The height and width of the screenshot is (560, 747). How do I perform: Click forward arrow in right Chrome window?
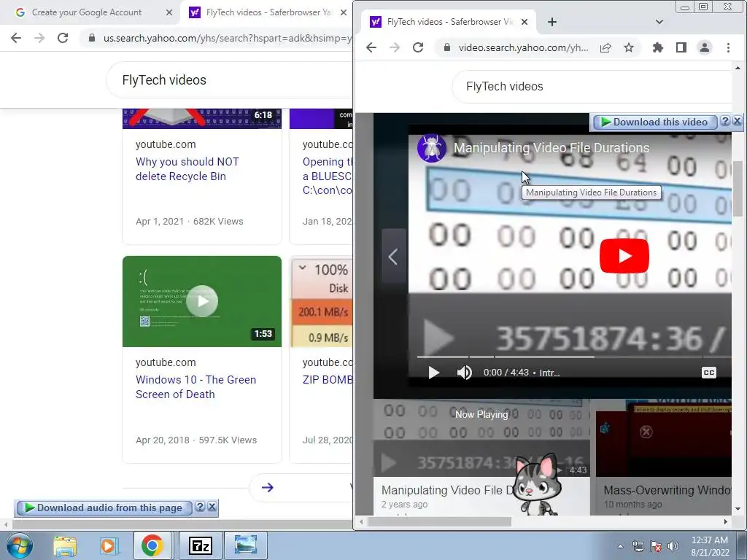(395, 47)
